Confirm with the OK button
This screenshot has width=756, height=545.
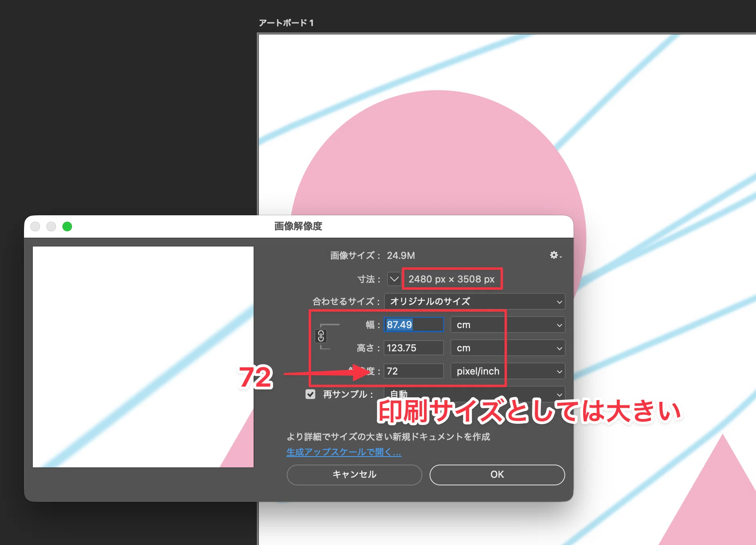click(497, 475)
